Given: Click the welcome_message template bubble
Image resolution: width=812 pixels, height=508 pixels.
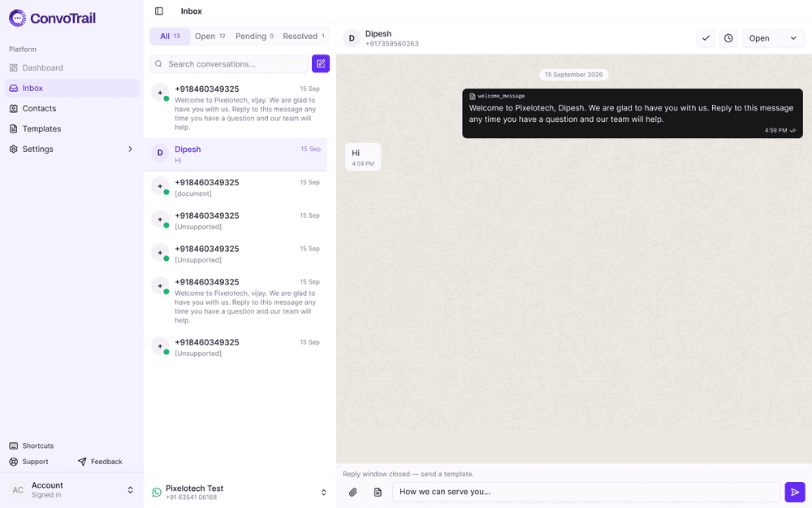Looking at the screenshot, I should pyautogui.click(x=633, y=114).
